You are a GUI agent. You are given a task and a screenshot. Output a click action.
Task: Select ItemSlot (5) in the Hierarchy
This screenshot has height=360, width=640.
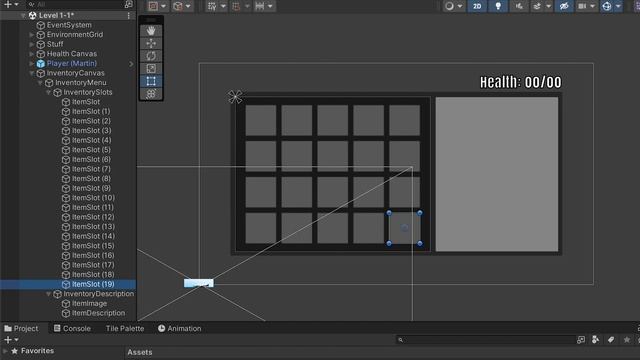(91, 150)
